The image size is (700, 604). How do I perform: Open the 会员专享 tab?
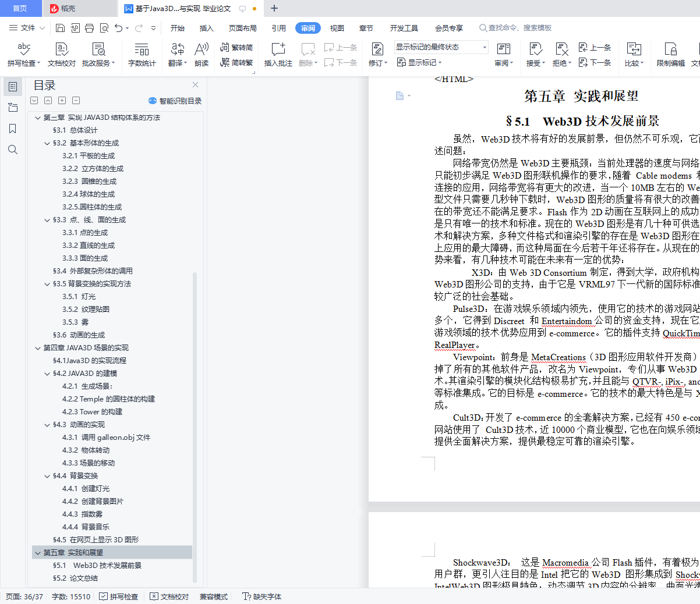point(449,28)
